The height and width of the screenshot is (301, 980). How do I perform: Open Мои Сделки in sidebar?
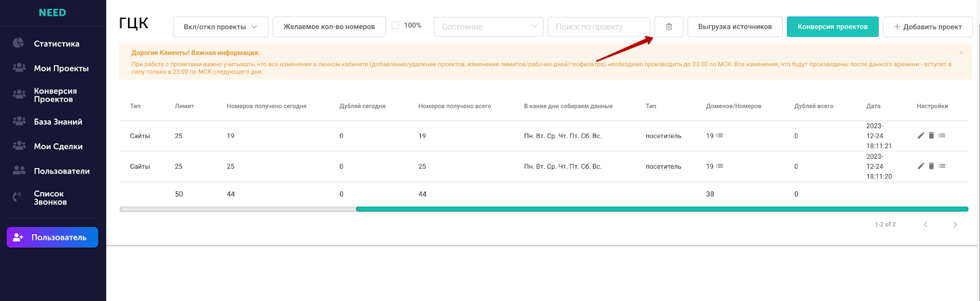point(58,146)
